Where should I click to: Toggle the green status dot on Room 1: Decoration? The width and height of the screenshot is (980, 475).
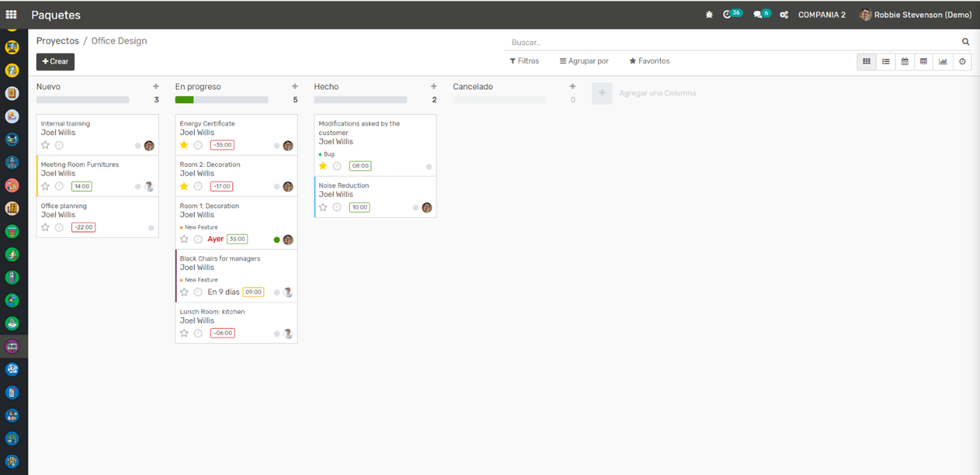tap(277, 240)
